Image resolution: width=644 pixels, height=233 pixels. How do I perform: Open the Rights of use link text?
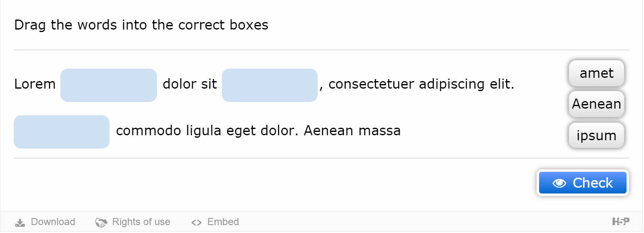141,222
